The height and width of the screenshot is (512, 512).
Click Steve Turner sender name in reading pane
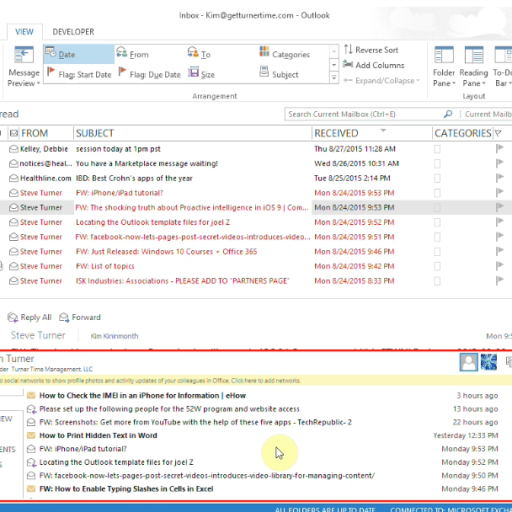(38, 335)
